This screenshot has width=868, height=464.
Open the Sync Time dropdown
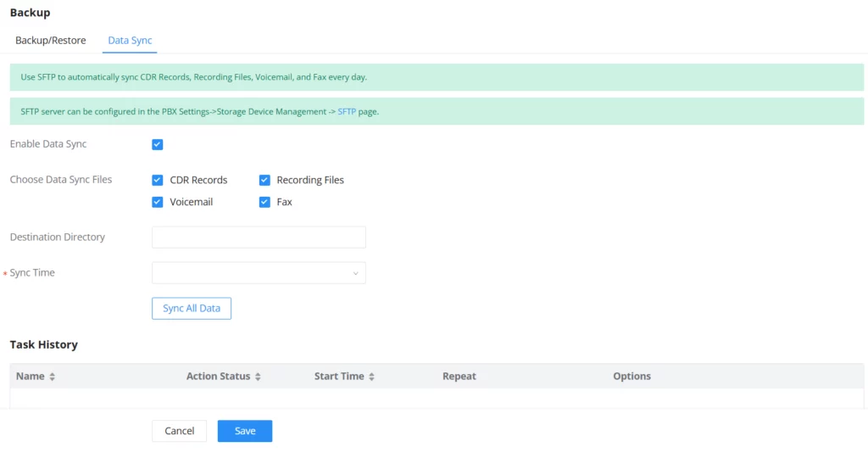pos(259,273)
